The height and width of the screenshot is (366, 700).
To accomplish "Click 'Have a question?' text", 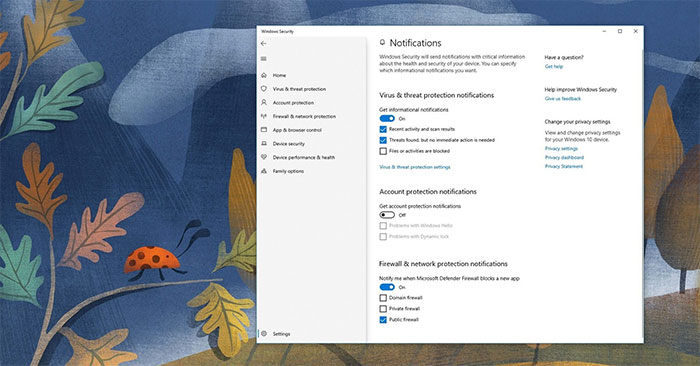I will pyautogui.click(x=564, y=58).
